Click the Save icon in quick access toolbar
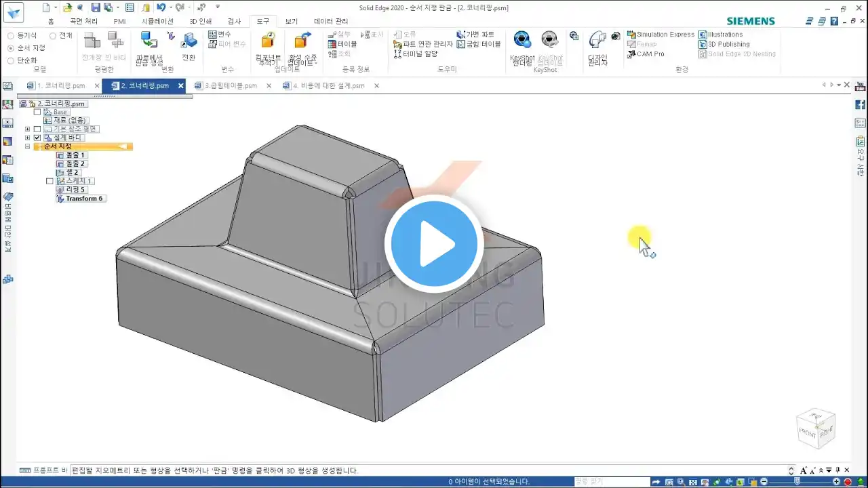 click(x=96, y=7)
